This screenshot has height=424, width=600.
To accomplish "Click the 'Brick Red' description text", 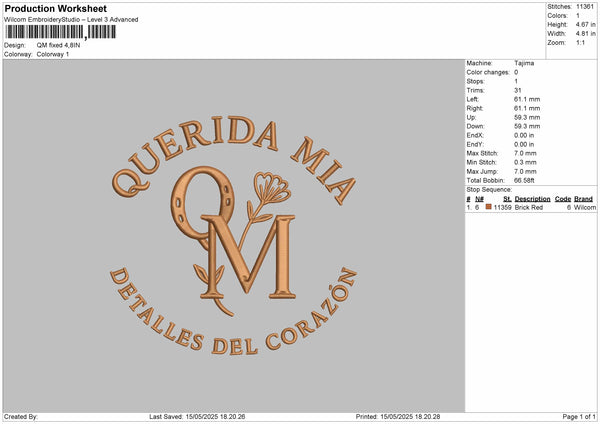I will pyautogui.click(x=528, y=207).
